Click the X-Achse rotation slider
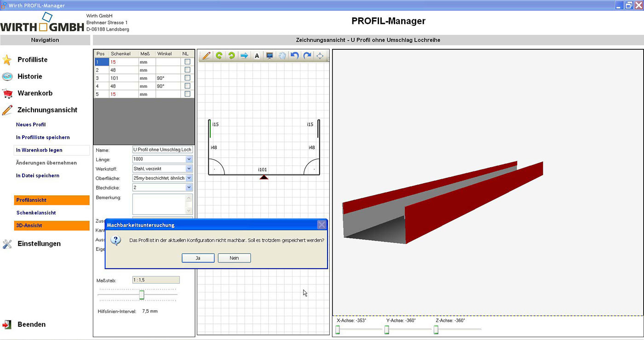Image resolution: width=644 pixels, height=340 pixels. click(338, 329)
